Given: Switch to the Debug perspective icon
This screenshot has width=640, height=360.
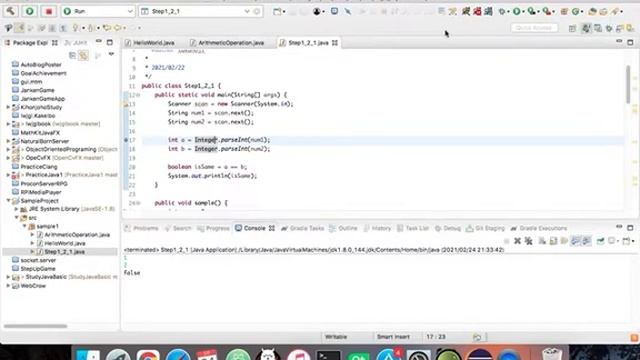Looking at the screenshot, I should point(609,28).
